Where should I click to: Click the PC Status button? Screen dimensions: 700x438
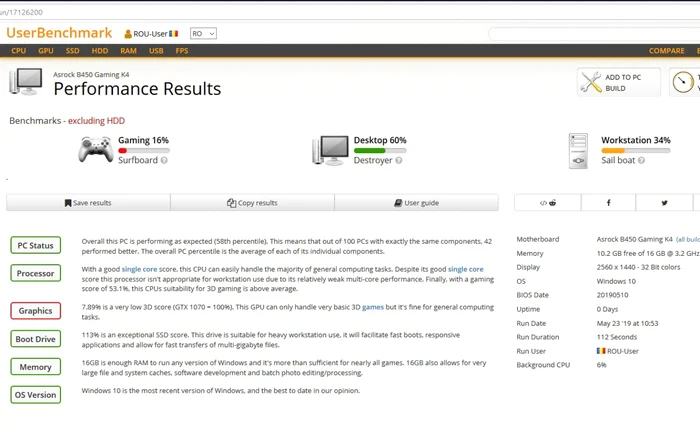pyautogui.click(x=36, y=245)
